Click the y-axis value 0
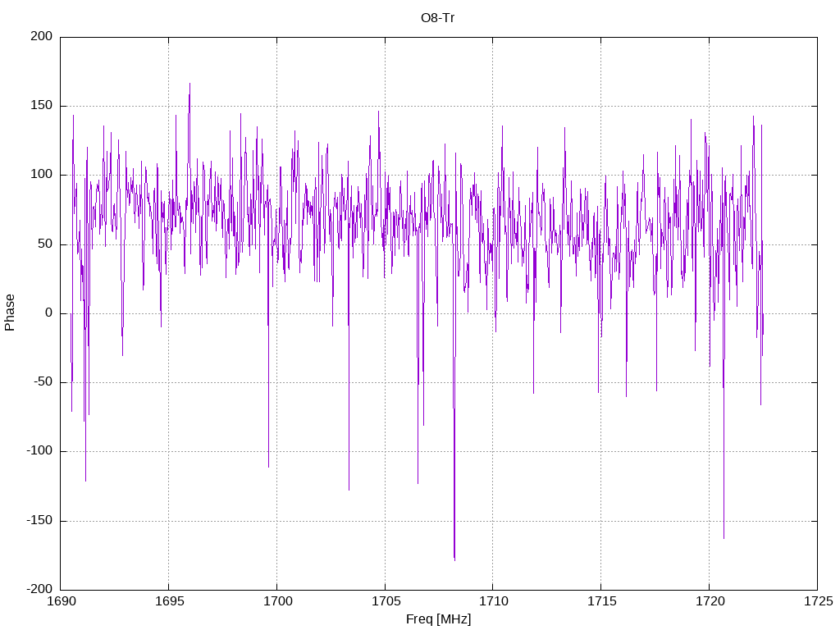Viewport: 840px width, 630px height. point(49,313)
